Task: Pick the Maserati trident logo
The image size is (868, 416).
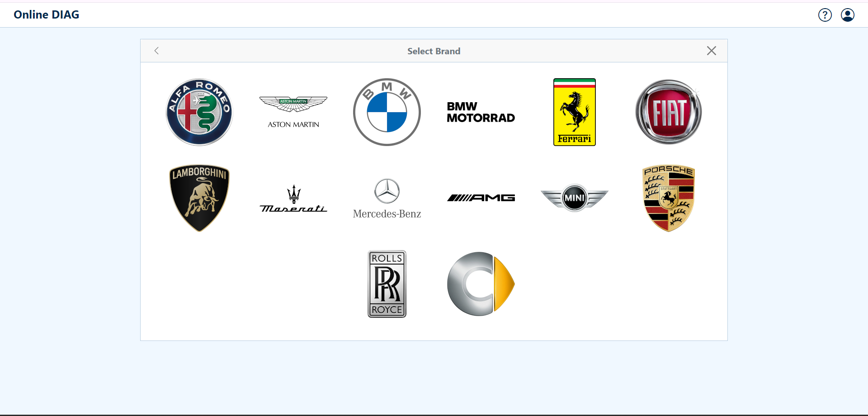Action: [293, 198]
